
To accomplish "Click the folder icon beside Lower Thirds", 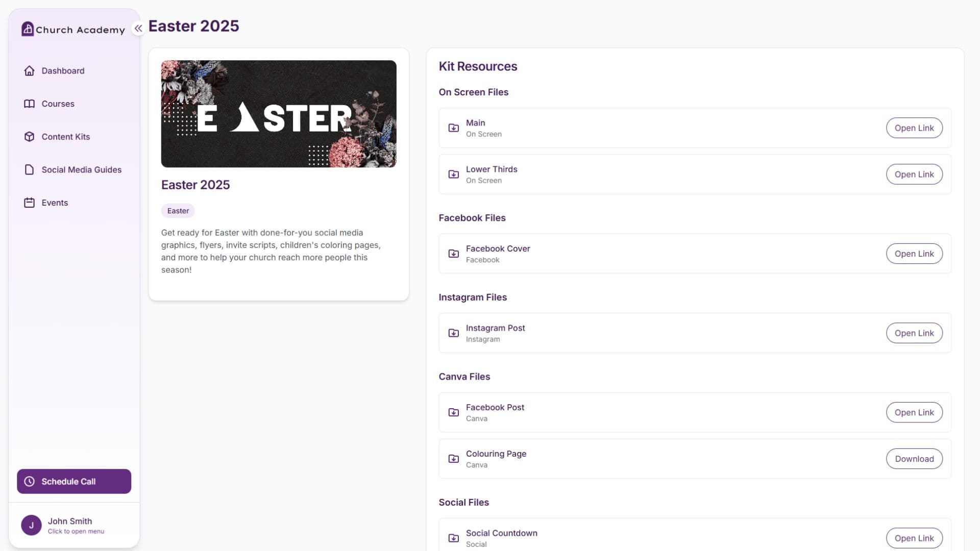I will pyautogui.click(x=453, y=174).
